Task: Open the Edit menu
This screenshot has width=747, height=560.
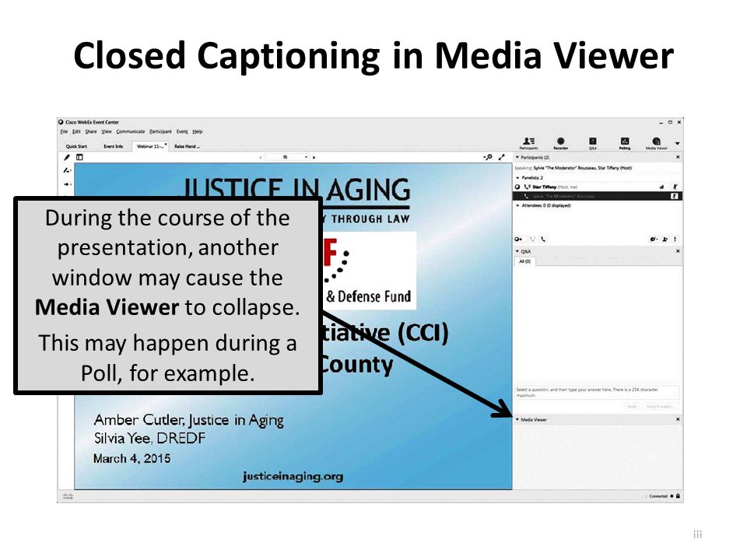Action: [x=76, y=131]
